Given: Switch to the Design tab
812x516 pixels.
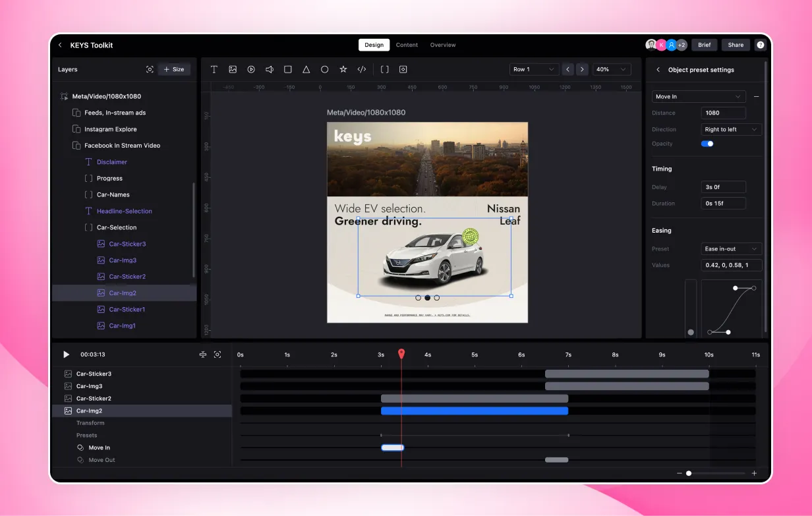Looking at the screenshot, I should 374,45.
